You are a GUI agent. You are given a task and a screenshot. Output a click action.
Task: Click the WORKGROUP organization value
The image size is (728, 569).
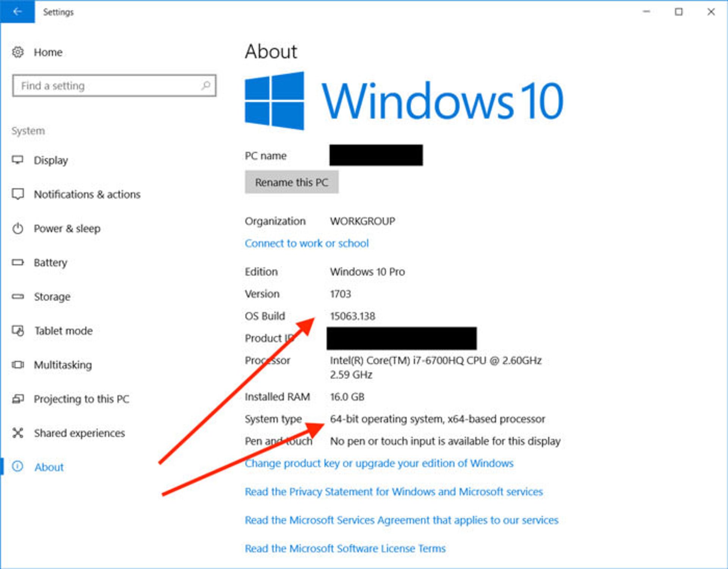pos(362,221)
